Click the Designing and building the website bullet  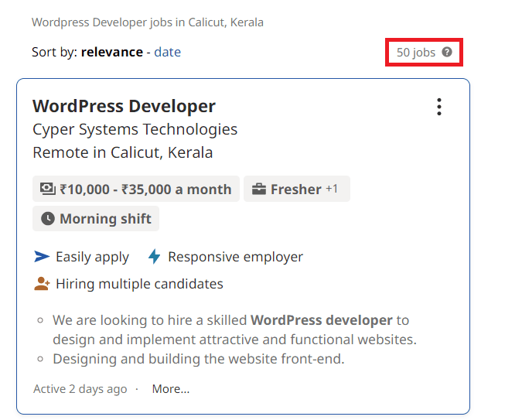(x=199, y=359)
